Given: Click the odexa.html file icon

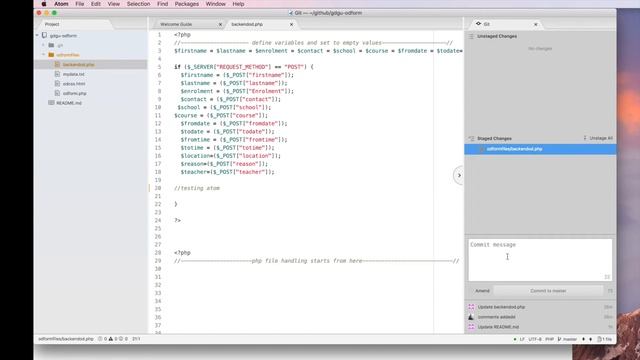Looking at the screenshot, I should point(58,84).
